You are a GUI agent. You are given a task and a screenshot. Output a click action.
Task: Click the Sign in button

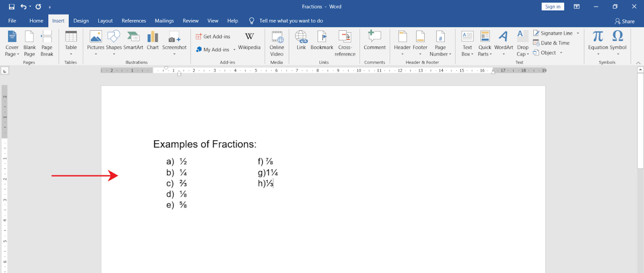tap(553, 7)
